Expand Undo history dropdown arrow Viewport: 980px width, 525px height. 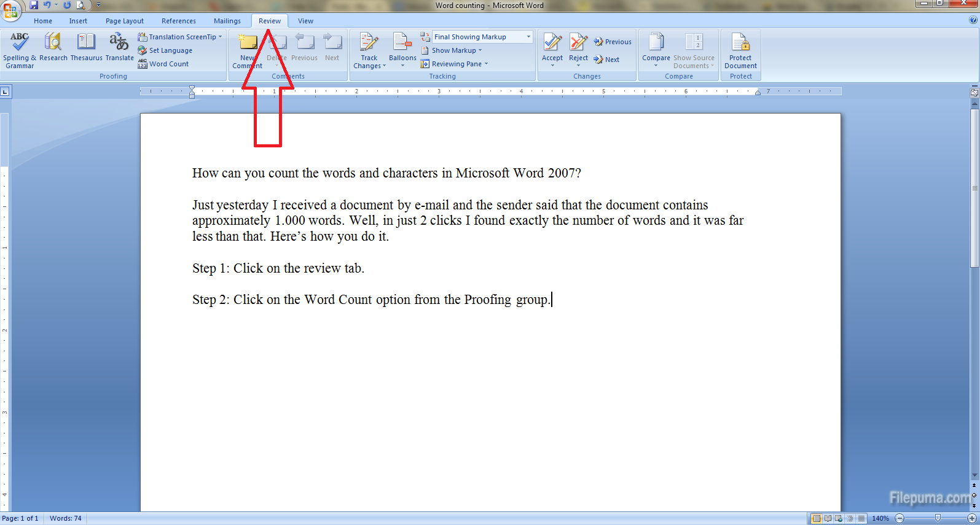[x=56, y=5]
